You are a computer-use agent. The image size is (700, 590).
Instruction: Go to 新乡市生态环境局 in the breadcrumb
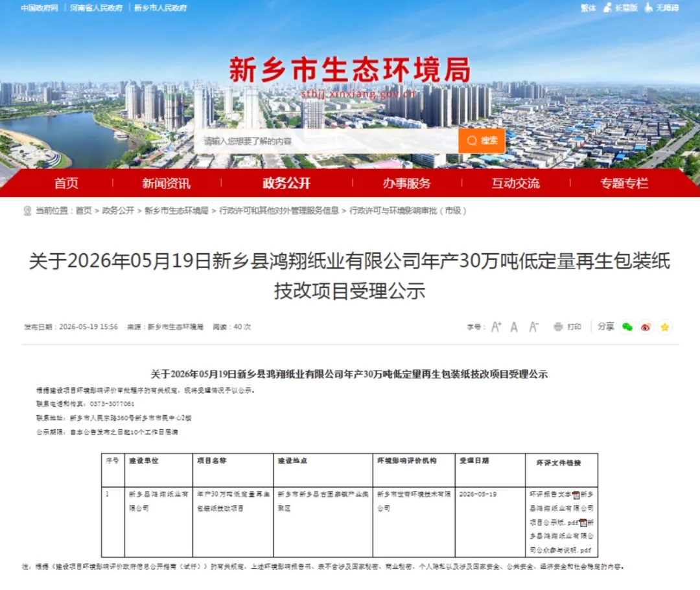176,210
